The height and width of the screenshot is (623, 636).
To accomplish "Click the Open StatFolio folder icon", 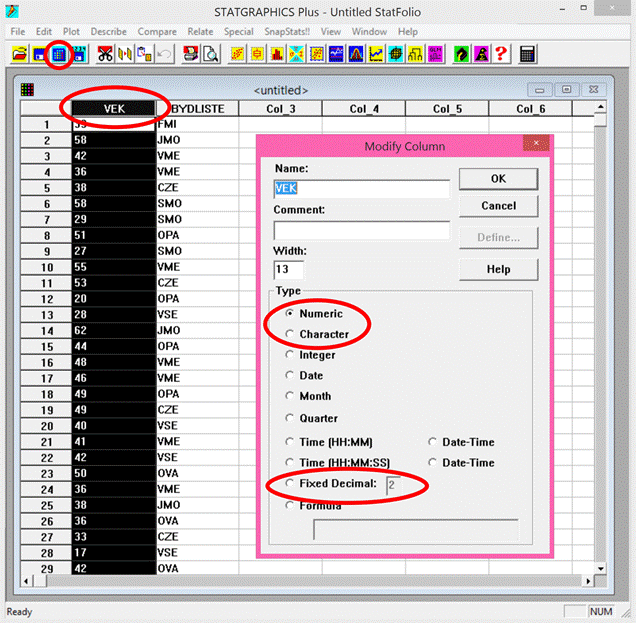I will 19,54.
